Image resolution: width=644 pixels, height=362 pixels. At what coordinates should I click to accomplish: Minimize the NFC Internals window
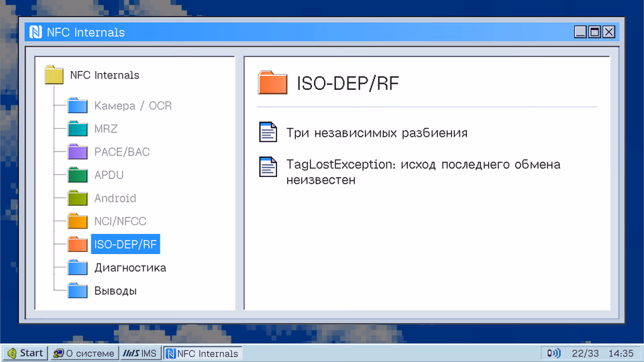(x=580, y=32)
